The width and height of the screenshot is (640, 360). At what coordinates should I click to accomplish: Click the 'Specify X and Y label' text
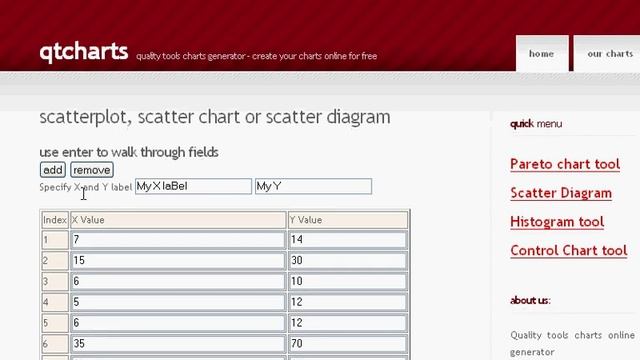(86, 187)
